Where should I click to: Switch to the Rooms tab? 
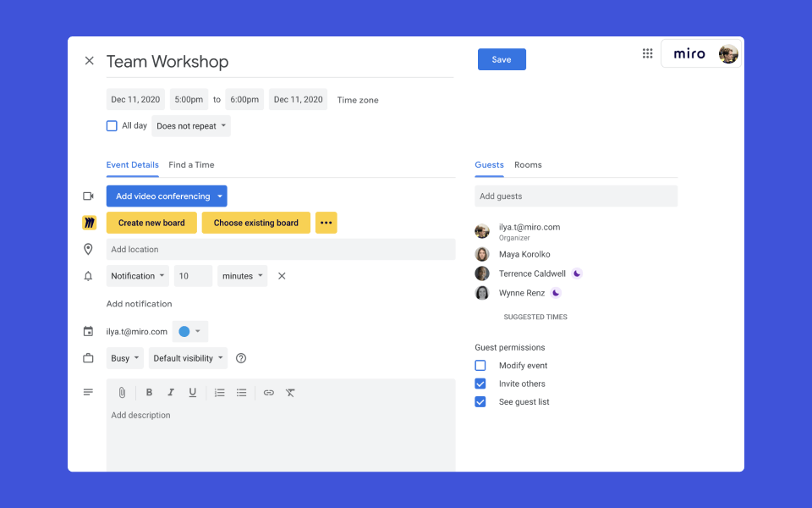tap(528, 165)
